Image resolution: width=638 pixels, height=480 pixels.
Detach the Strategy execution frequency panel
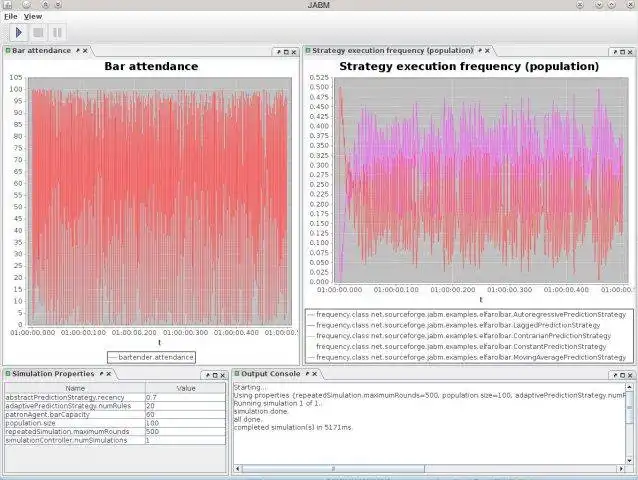coord(615,52)
